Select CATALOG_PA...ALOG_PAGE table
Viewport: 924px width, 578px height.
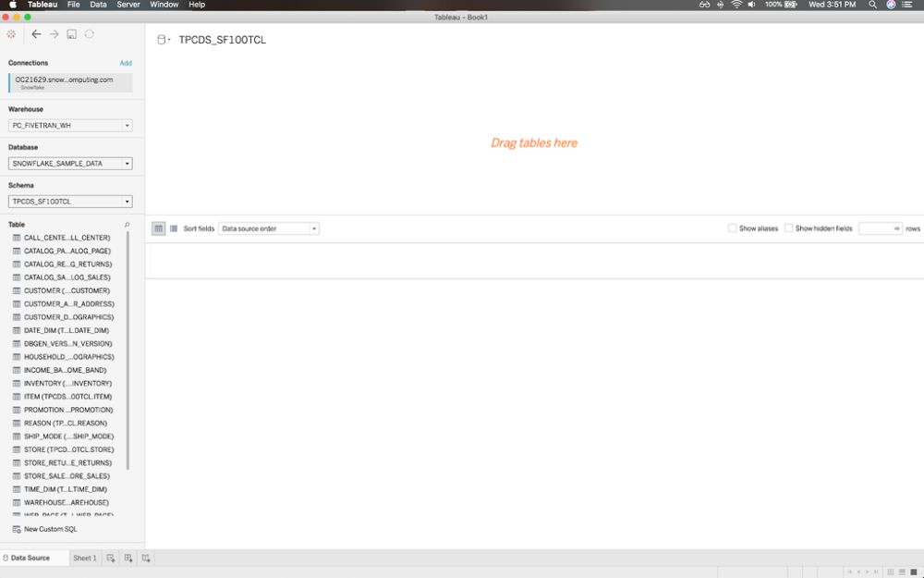pyautogui.click(x=67, y=251)
